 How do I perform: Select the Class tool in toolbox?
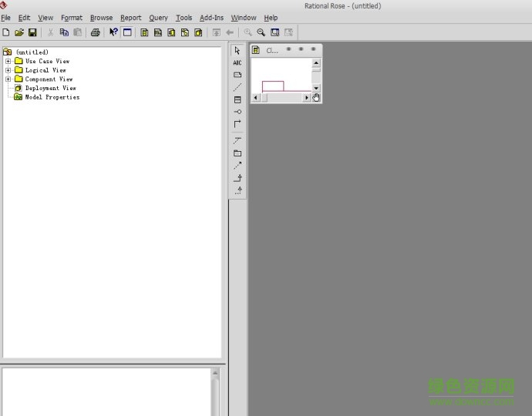[237, 99]
